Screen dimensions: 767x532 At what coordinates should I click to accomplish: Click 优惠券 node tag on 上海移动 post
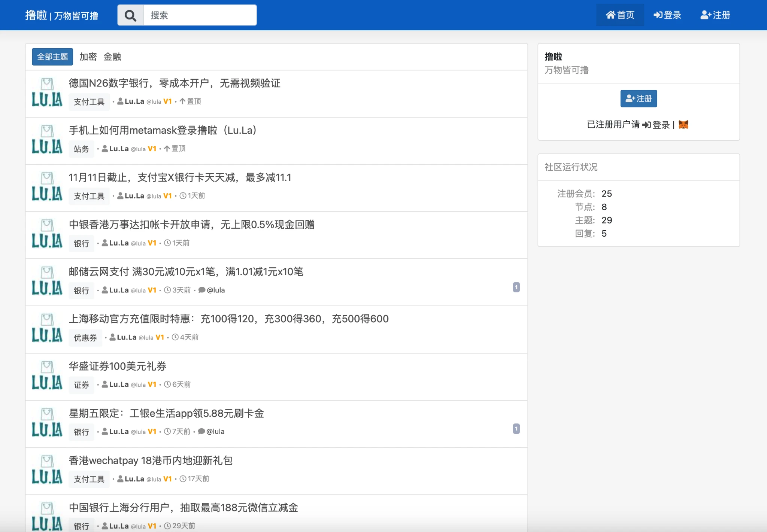pos(85,338)
